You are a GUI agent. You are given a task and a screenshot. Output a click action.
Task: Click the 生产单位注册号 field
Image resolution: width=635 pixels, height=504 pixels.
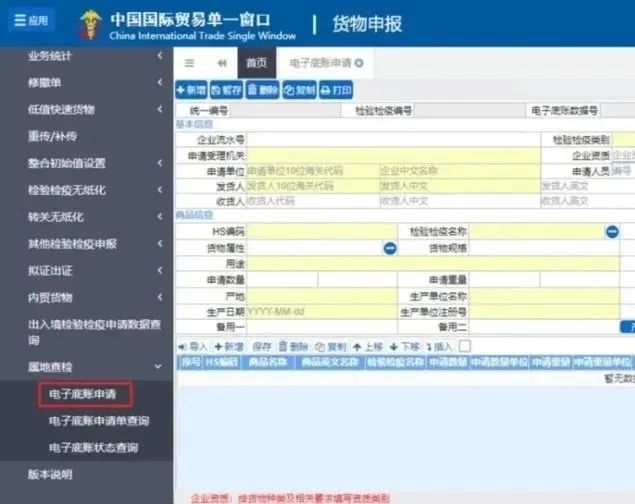[544, 312]
